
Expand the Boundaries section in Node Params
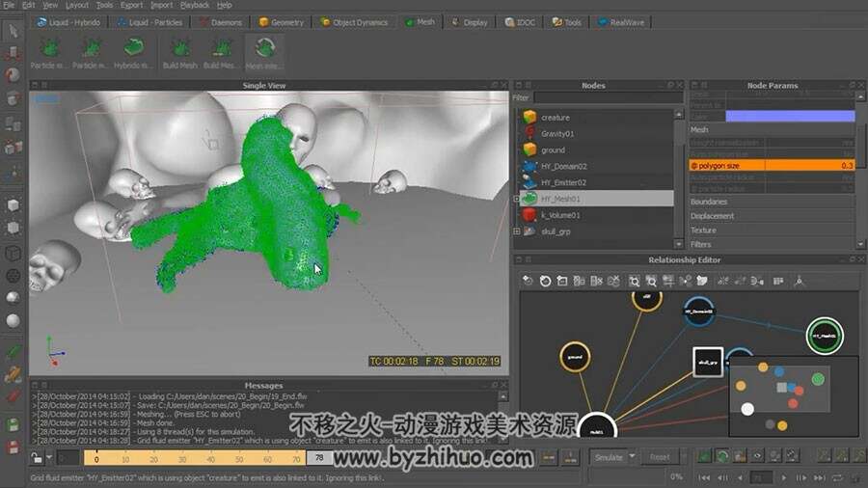coord(772,202)
